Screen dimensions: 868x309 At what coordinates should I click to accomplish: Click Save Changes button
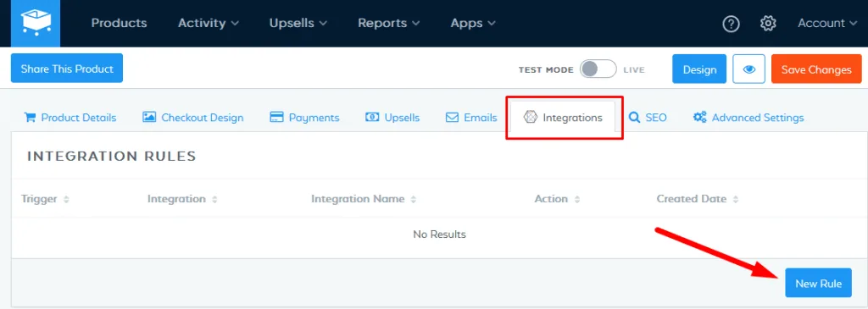click(x=816, y=69)
